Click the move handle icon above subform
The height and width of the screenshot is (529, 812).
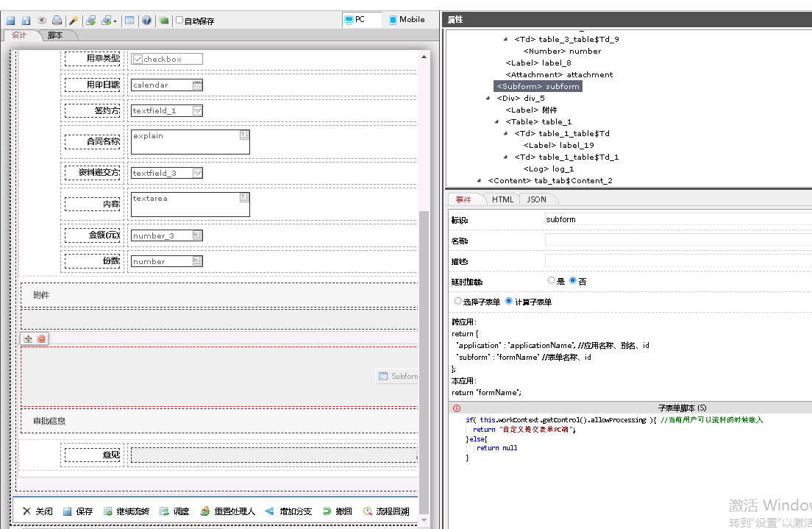29,338
